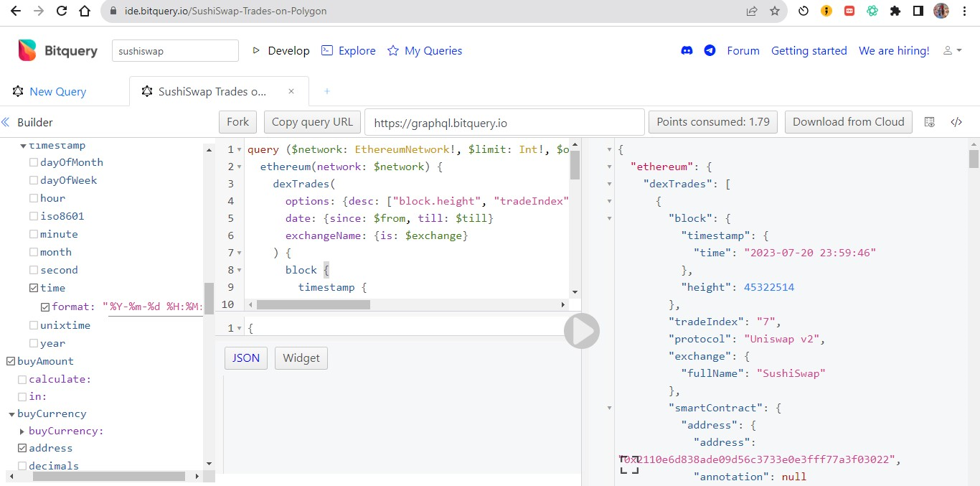This screenshot has width=980, height=486.
Task: Open the user account menu icon
Action: pos(953,50)
